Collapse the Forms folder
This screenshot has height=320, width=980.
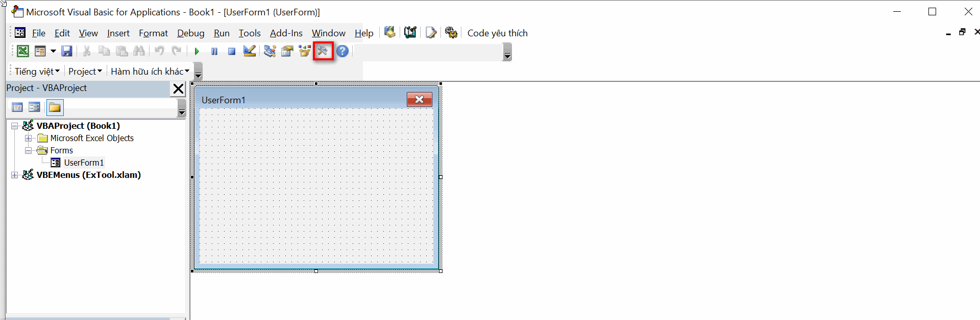click(x=29, y=150)
